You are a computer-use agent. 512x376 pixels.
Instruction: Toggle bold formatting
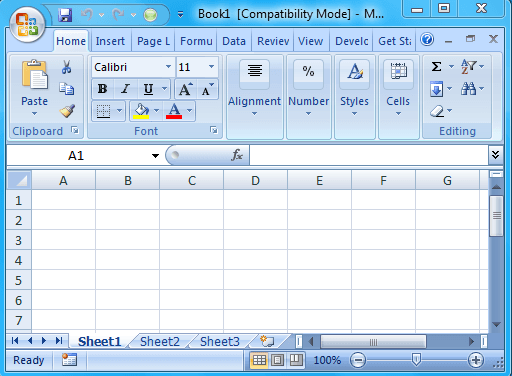click(102, 89)
